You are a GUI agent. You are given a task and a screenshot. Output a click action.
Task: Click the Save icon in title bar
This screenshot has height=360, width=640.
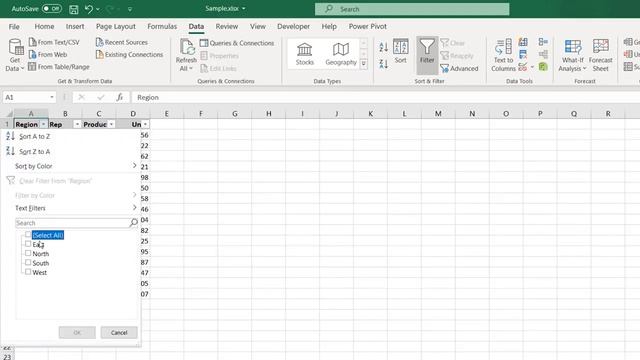click(x=73, y=9)
